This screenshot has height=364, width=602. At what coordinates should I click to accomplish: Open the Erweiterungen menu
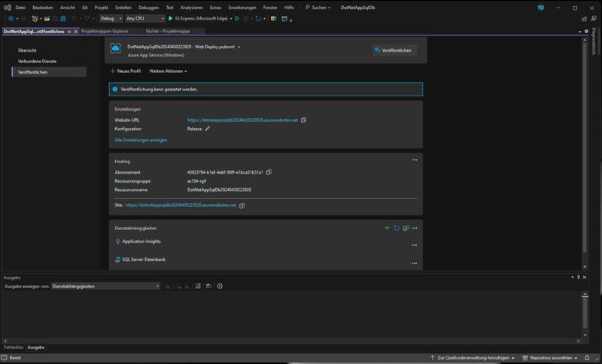pos(242,8)
